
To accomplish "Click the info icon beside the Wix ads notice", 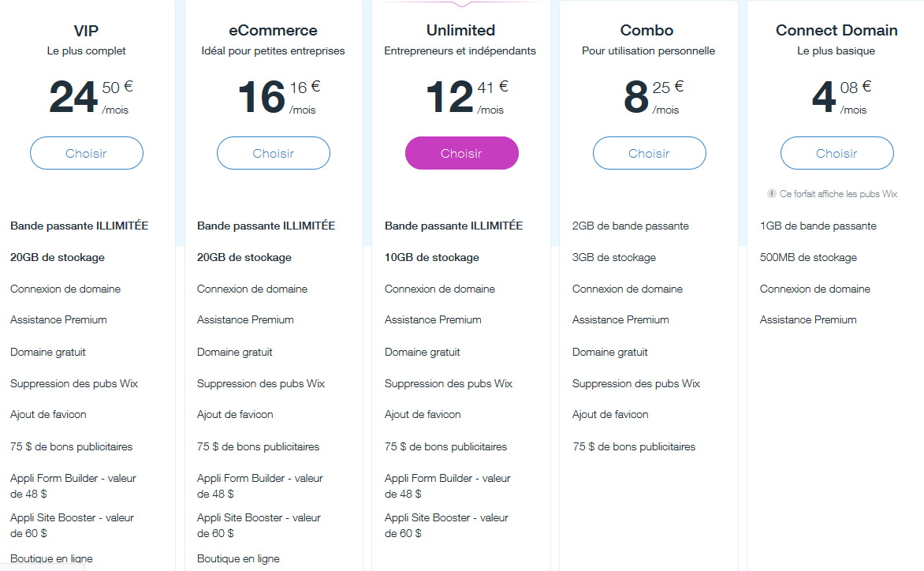I will tap(771, 193).
